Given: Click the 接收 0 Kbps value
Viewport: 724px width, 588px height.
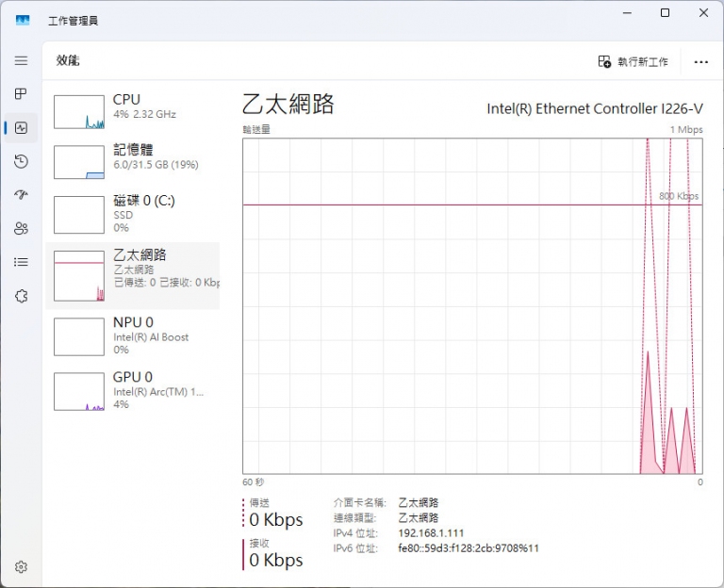Looking at the screenshot, I should [276, 560].
